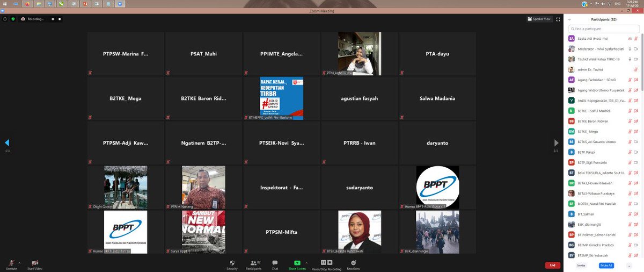
Task: Go to next gallery page arrow
Action: (x=556, y=142)
